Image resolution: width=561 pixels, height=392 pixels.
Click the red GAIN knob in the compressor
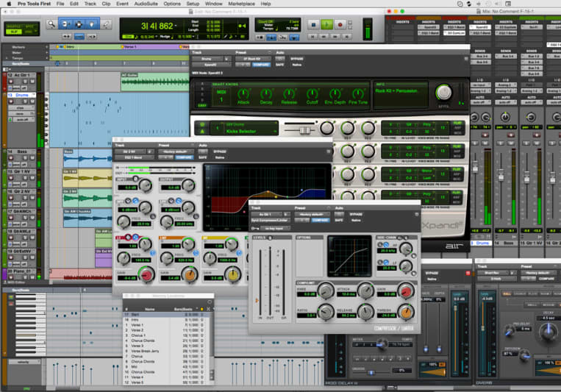[x=406, y=291]
